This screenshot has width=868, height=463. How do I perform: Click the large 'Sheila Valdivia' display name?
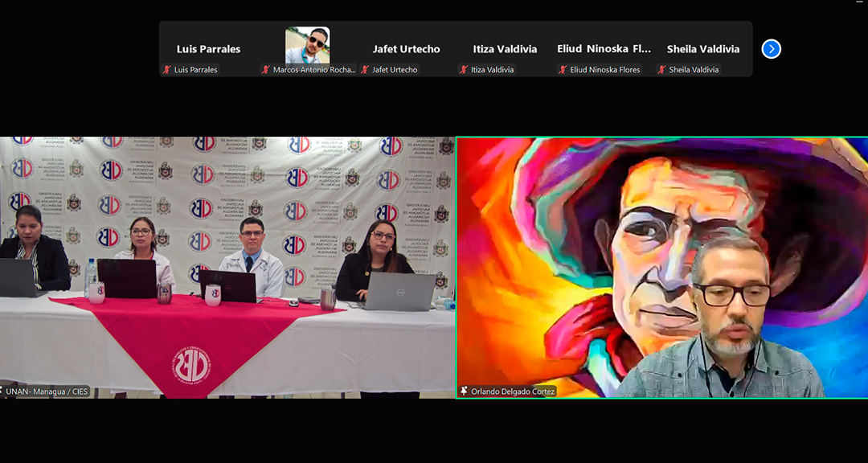point(703,49)
